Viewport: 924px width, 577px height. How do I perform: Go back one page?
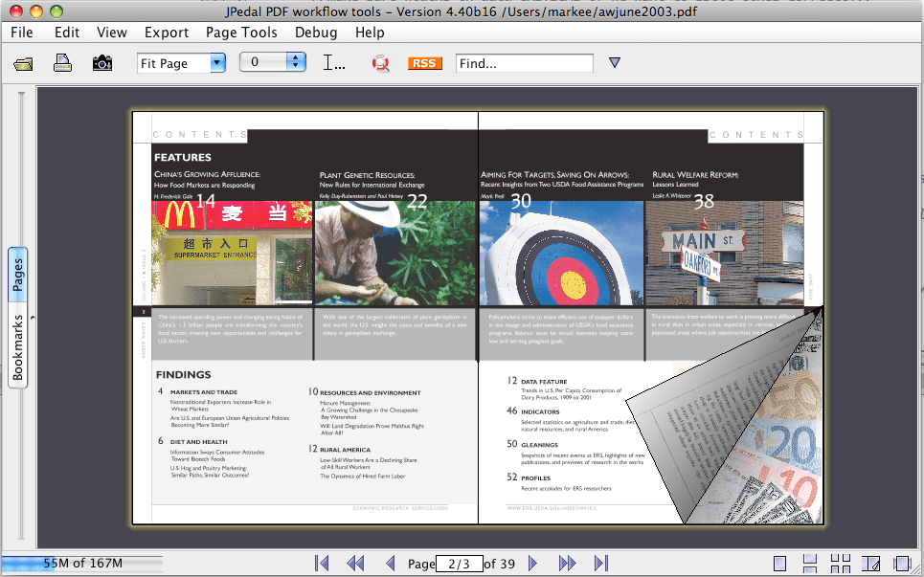click(390, 564)
